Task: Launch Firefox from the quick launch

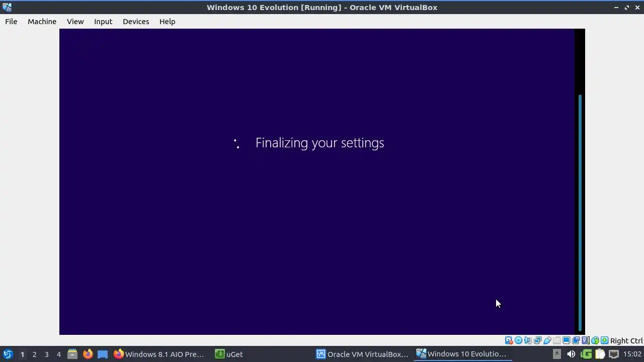Action: coord(88,354)
